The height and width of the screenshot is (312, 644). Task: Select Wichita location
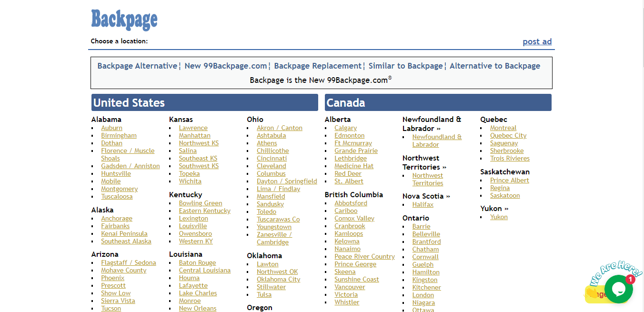click(190, 181)
